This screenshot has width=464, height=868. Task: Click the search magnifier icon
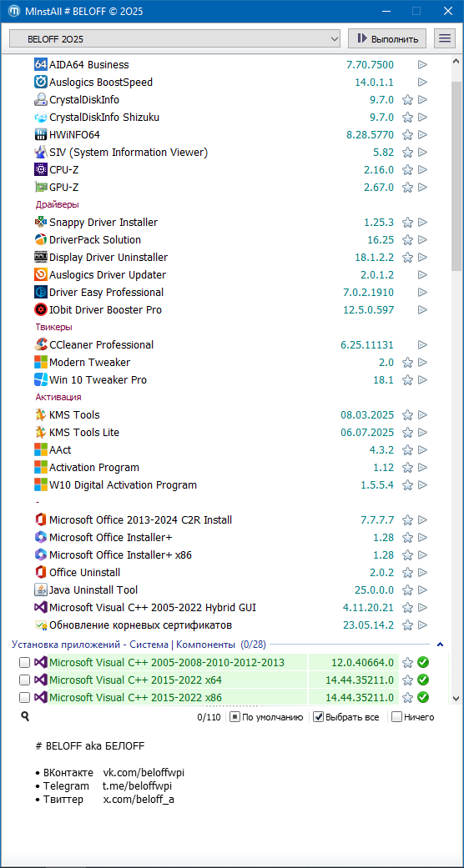coord(25,716)
